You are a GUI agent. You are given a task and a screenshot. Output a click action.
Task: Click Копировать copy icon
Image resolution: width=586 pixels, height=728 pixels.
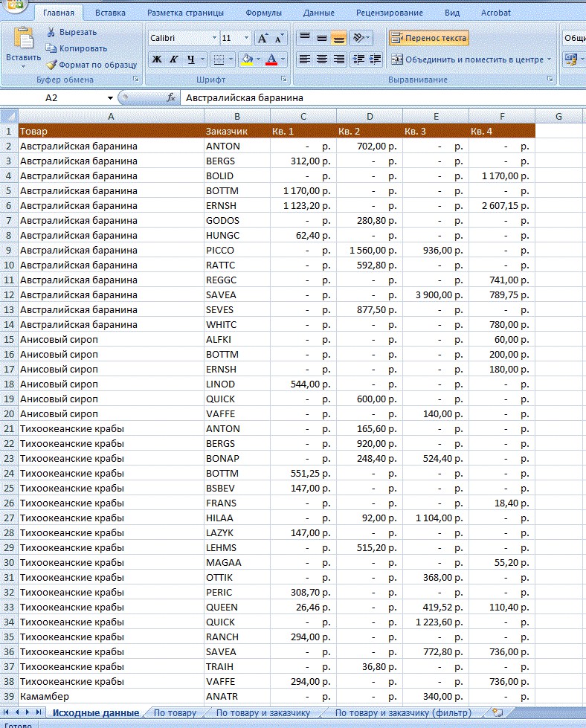point(51,48)
